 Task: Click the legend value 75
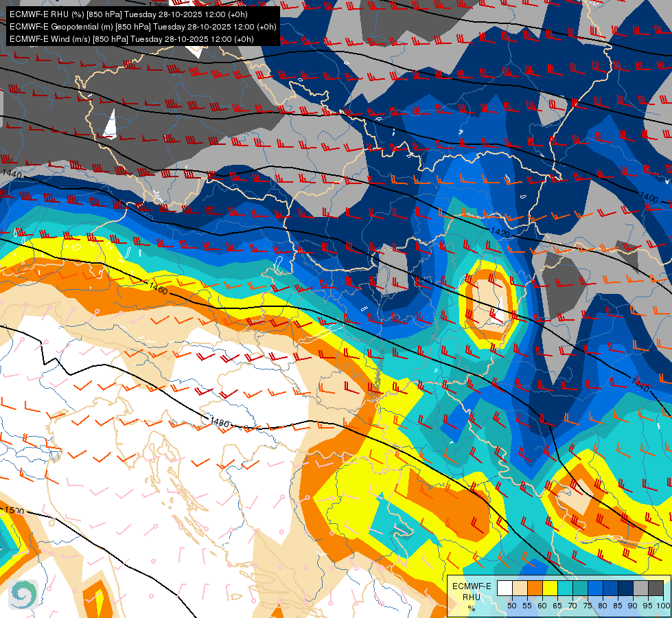coord(588,606)
